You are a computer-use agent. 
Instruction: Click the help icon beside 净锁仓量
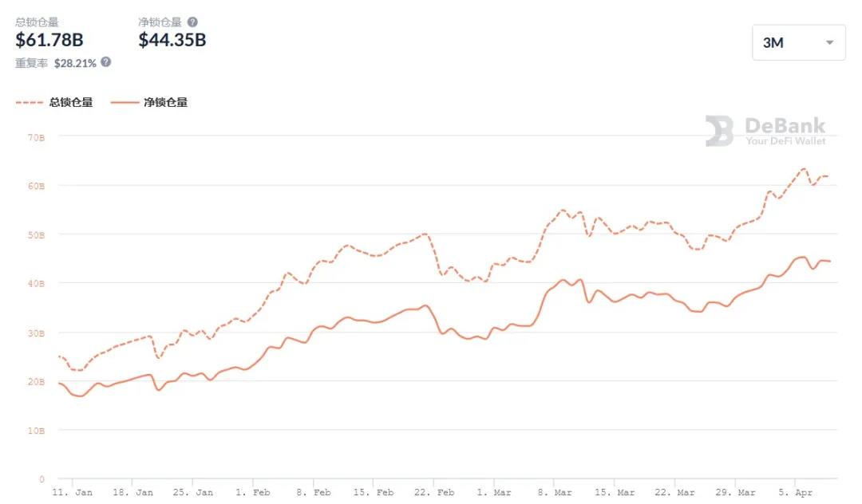[x=192, y=22]
